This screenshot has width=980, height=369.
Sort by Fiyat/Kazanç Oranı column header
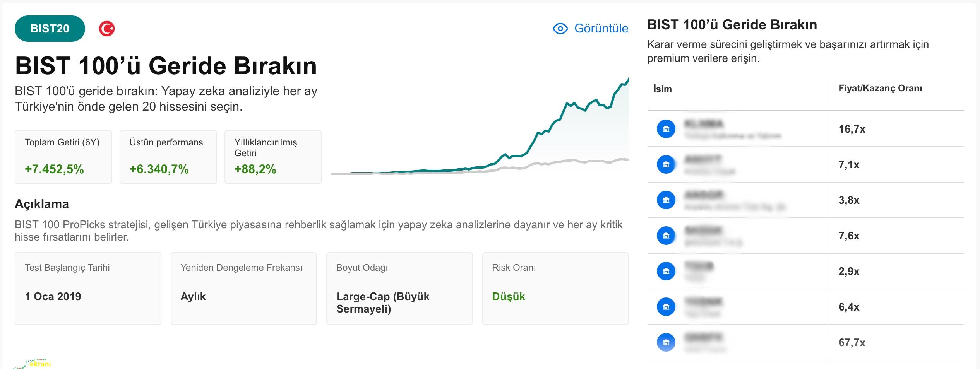(x=880, y=89)
